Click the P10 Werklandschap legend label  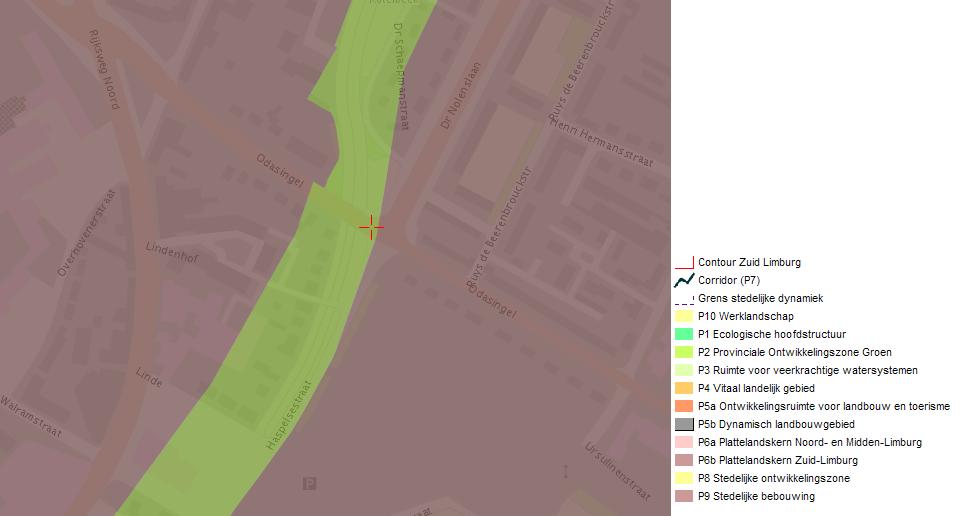click(x=745, y=316)
